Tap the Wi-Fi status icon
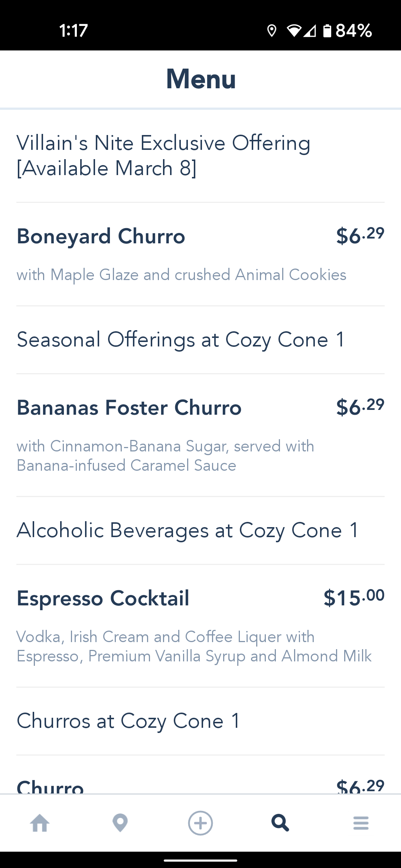 (x=294, y=31)
